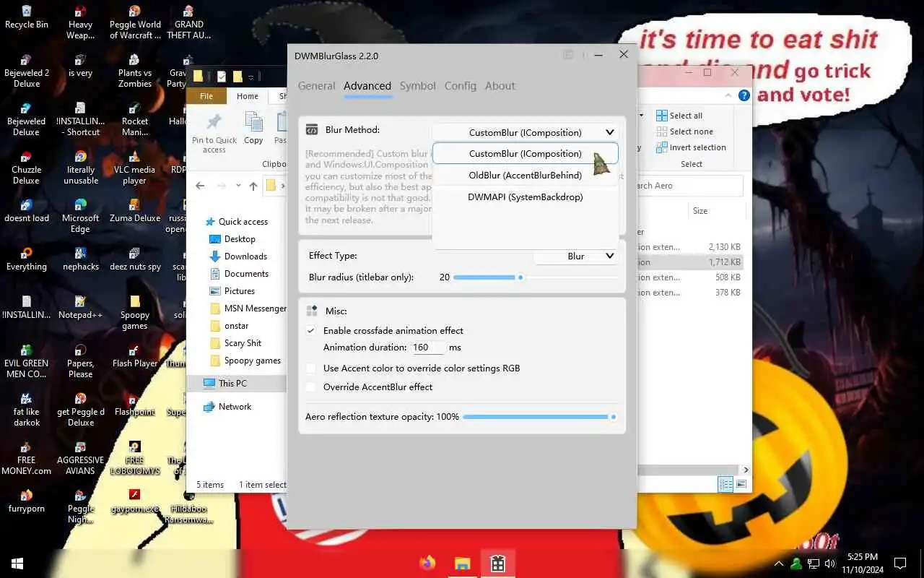
Task: Open the volume control in system tray
Action: [x=830, y=564]
